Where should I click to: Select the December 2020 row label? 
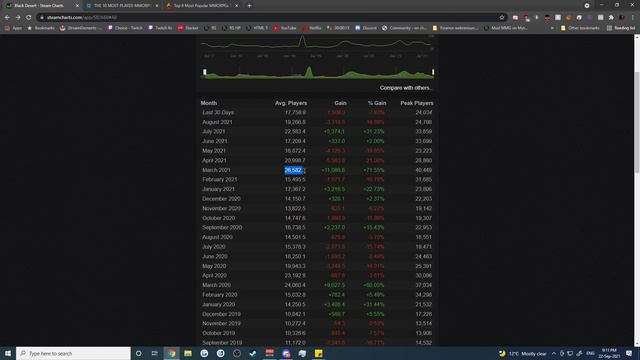221,199
